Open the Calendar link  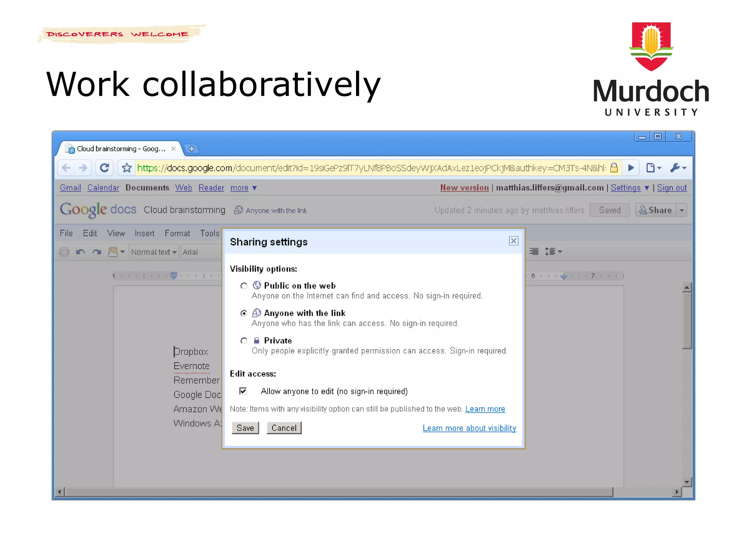coord(103,188)
